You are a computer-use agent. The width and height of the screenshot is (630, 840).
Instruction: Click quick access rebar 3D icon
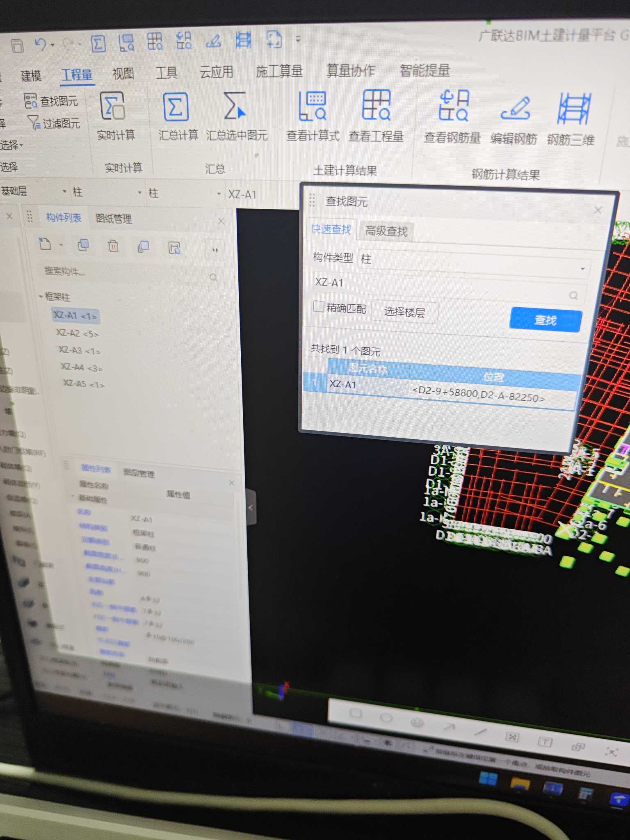point(243,40)
